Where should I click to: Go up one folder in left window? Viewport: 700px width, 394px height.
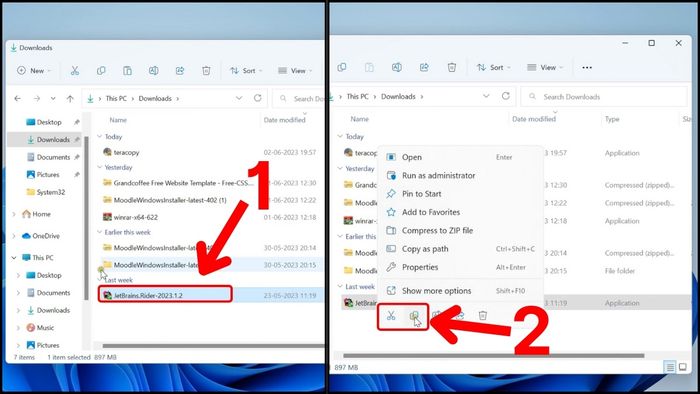(70, 98)
